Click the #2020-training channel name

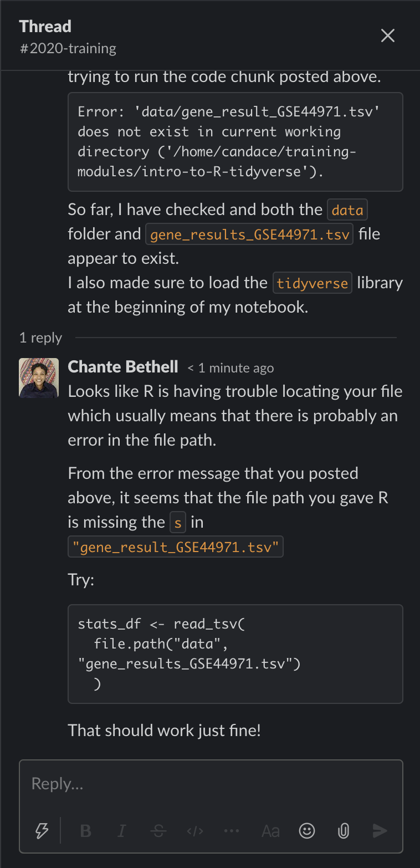click(x=68, y=48)
